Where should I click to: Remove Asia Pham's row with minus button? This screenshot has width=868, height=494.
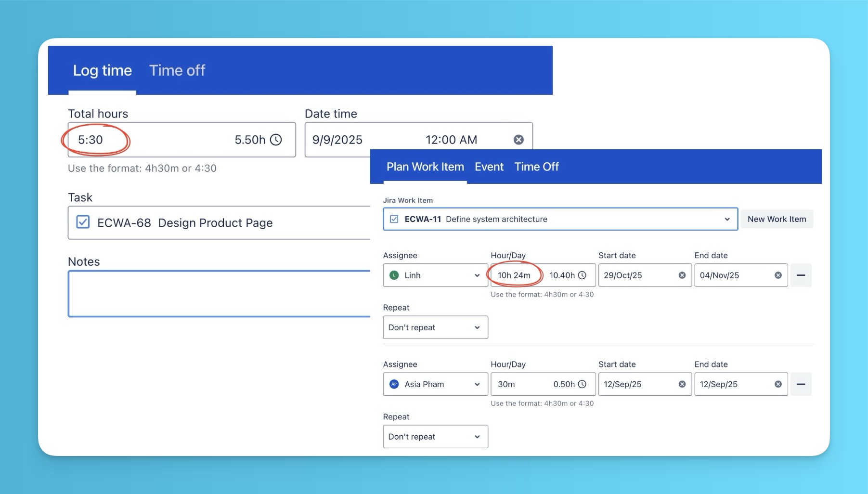point(801,384)
